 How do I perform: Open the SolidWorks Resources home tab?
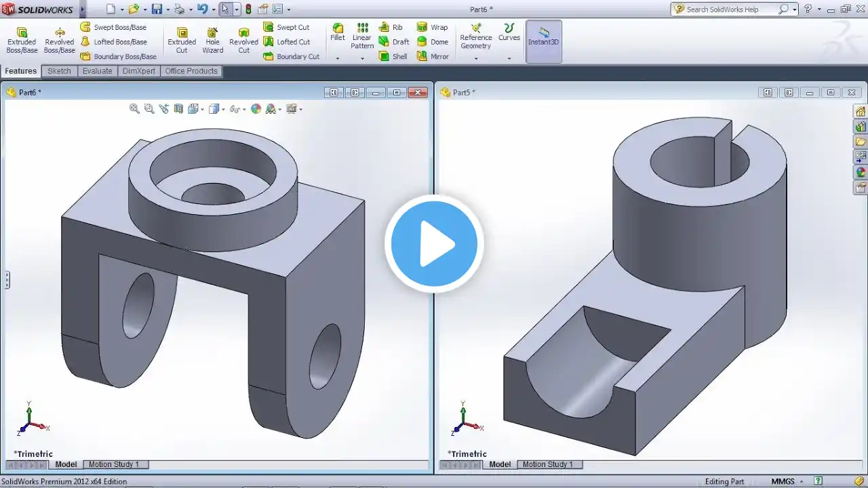pos(861,112)
